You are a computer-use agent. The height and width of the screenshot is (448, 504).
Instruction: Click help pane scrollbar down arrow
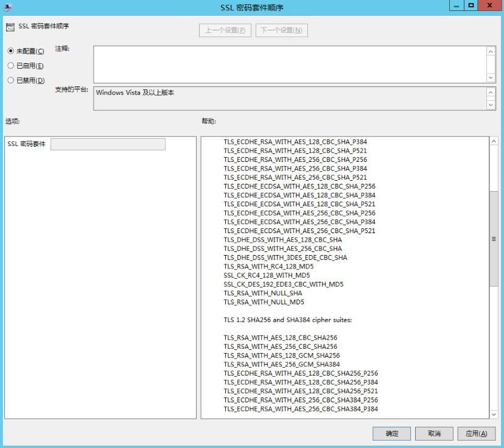pyautogui.click(x=494, y=413)
